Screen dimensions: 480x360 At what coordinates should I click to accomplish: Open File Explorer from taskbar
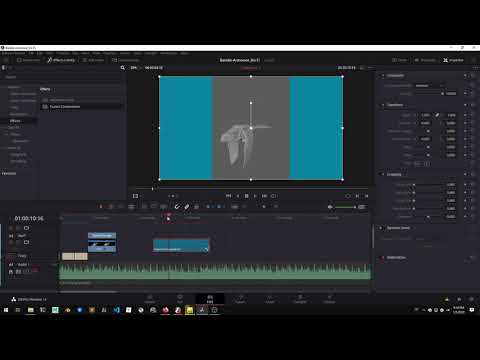30,310
